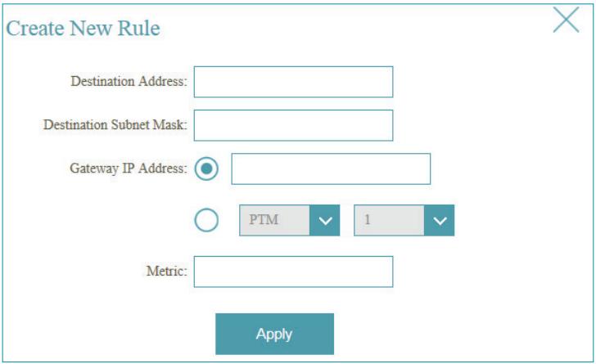
Task: Select the Gateway IP Address radio button
Action: (207, 169)
